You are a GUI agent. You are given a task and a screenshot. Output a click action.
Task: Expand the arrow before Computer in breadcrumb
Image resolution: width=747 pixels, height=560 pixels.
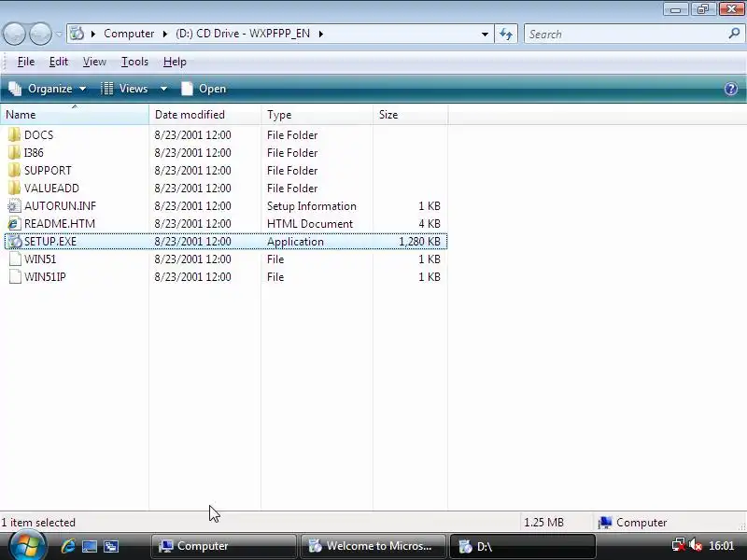pos(93,34)
